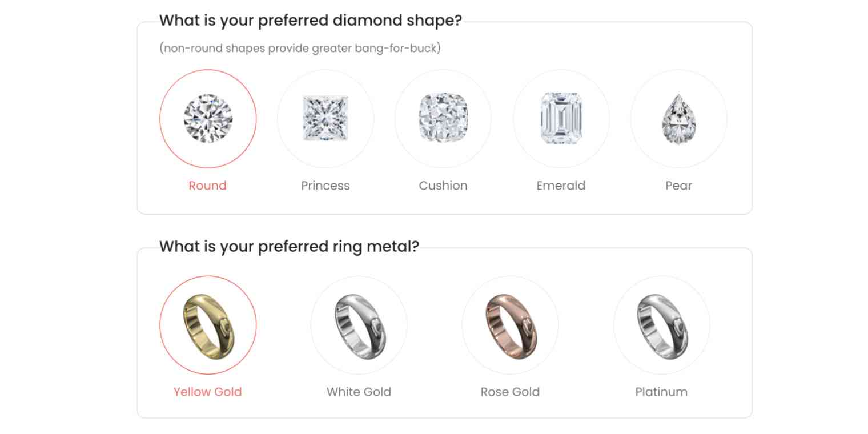
Task: Choose the Princess cut diamond icon
Action: click(325, 119)
